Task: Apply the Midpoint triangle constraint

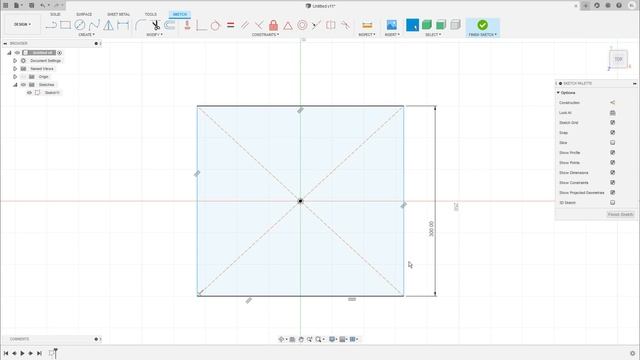Action: [288, 25]
